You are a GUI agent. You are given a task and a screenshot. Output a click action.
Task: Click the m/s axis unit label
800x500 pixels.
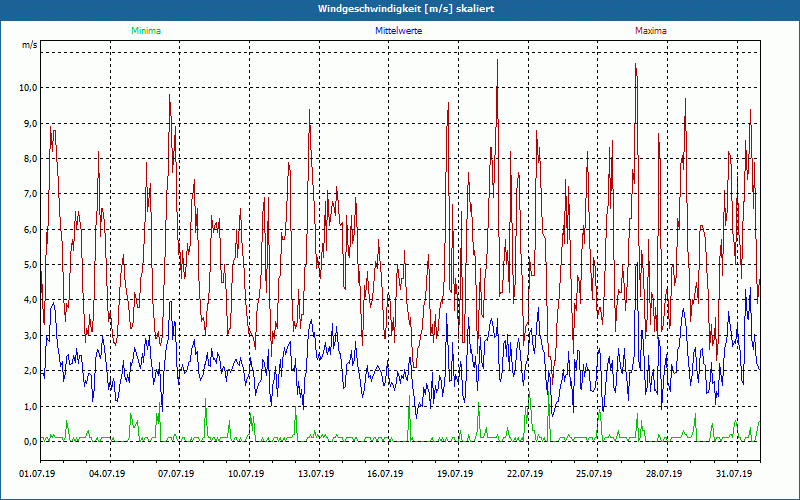29,45
